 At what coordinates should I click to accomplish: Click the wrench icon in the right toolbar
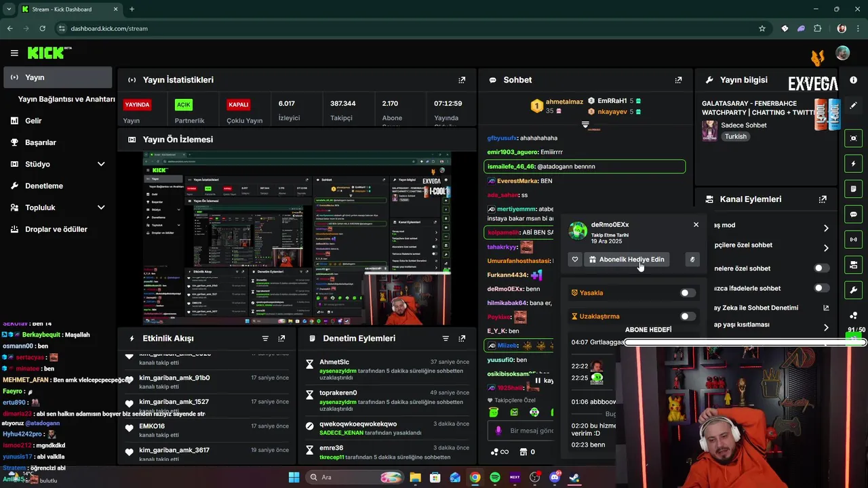click(853, 290)
